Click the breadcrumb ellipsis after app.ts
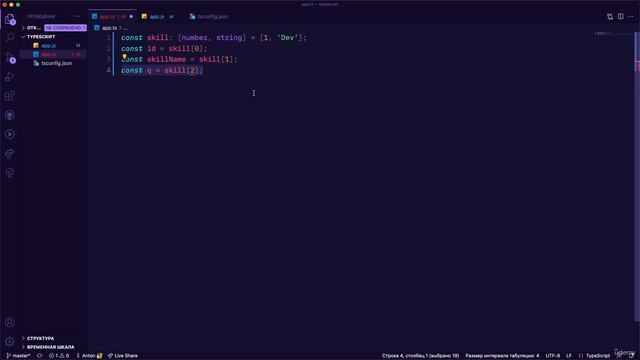This screenshot has width=640, height=360. (125, 28)
